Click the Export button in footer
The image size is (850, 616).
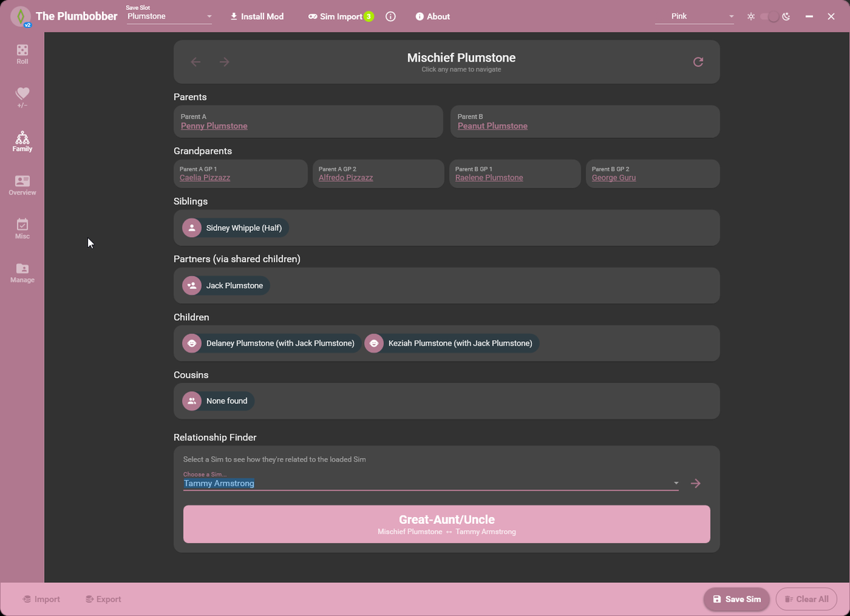pyautogui.click(x=103, y=599)
